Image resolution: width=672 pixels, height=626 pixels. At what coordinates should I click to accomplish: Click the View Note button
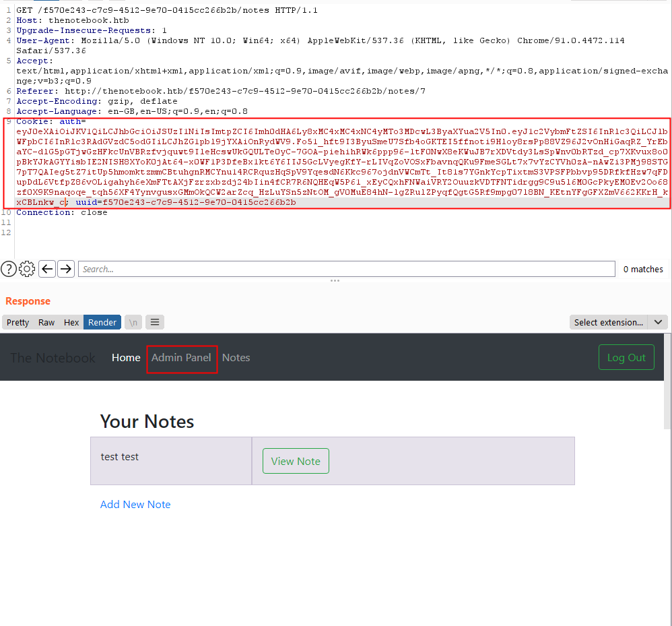click(x=296, y=461)
